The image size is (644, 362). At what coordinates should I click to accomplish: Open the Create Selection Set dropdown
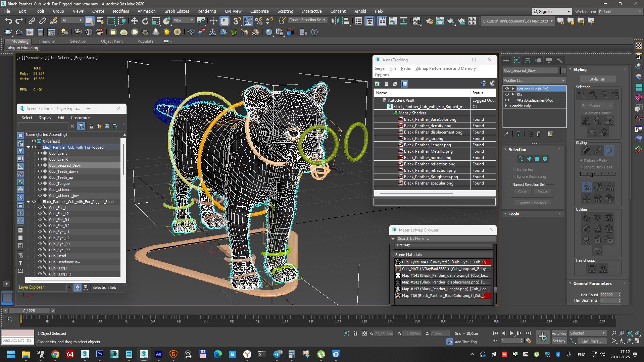(x=307, y=20)
